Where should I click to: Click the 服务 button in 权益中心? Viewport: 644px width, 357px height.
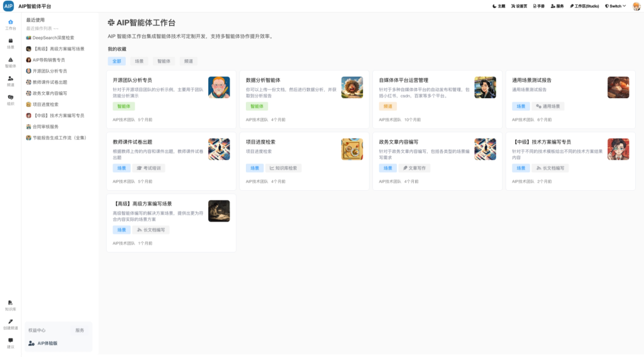click(80, 330)
